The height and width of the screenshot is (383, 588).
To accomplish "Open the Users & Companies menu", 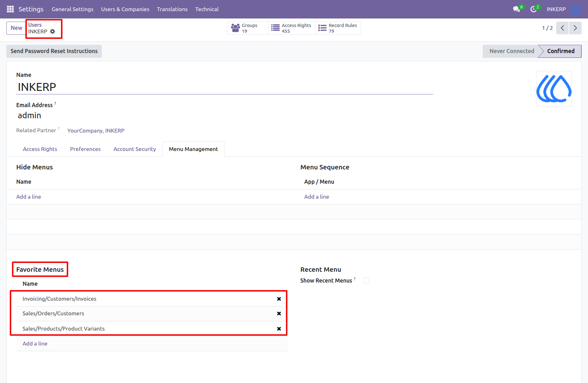I will tap(125, 9).
